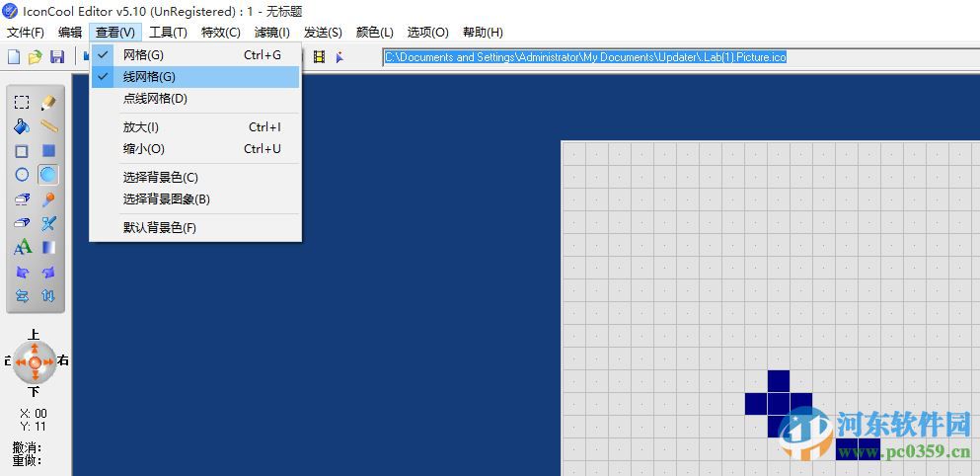
Task: Open the 选项(O) menu
Action: 428,32
